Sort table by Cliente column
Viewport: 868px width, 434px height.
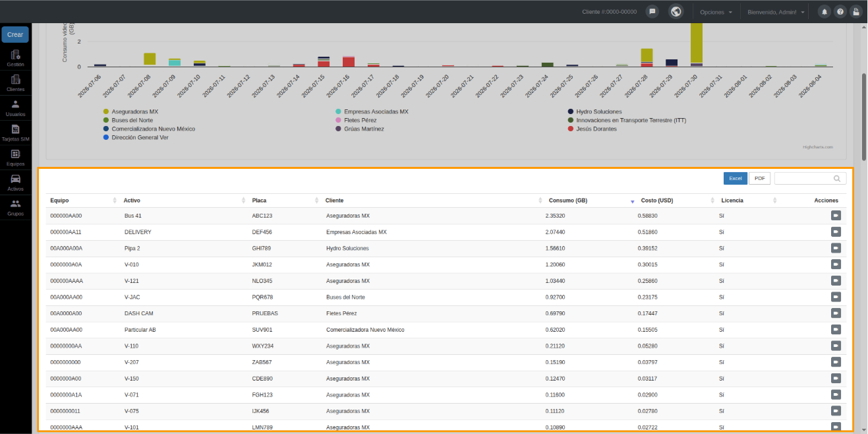click(432, 201)
